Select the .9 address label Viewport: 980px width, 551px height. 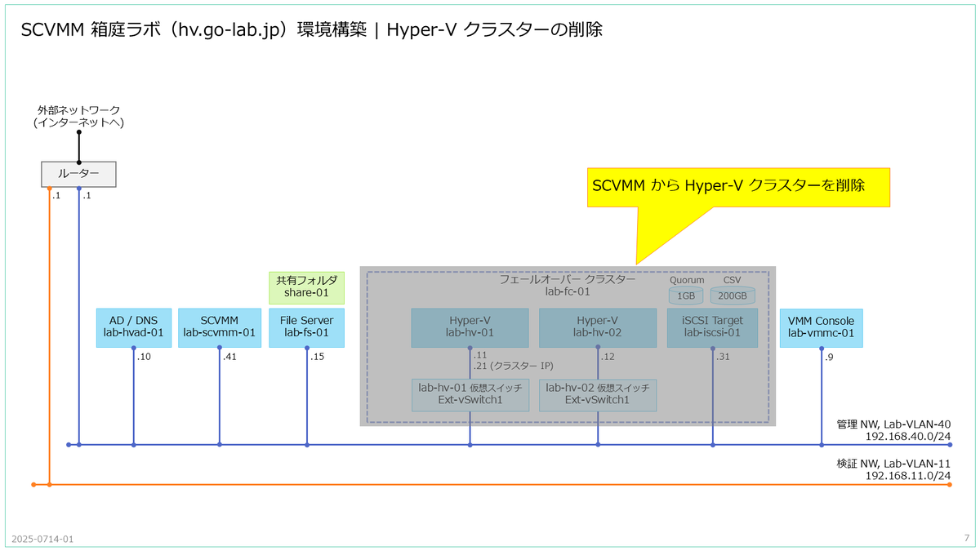pos(830,357)
